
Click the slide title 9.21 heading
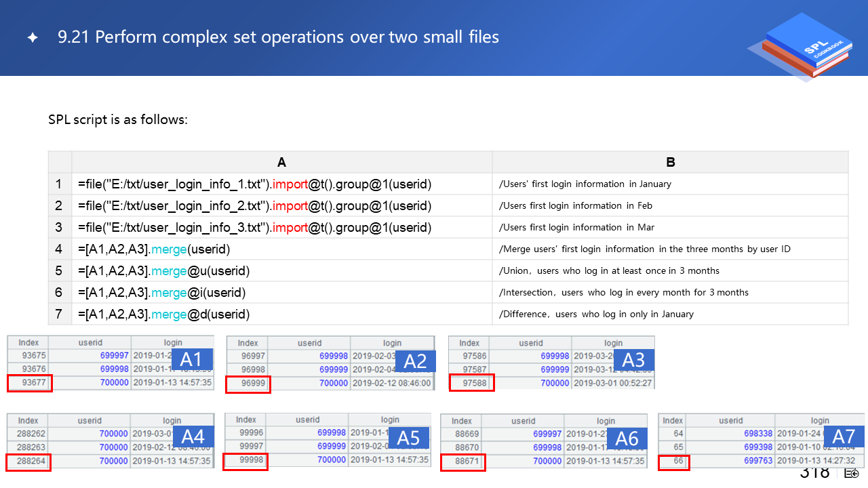(278, 37)
